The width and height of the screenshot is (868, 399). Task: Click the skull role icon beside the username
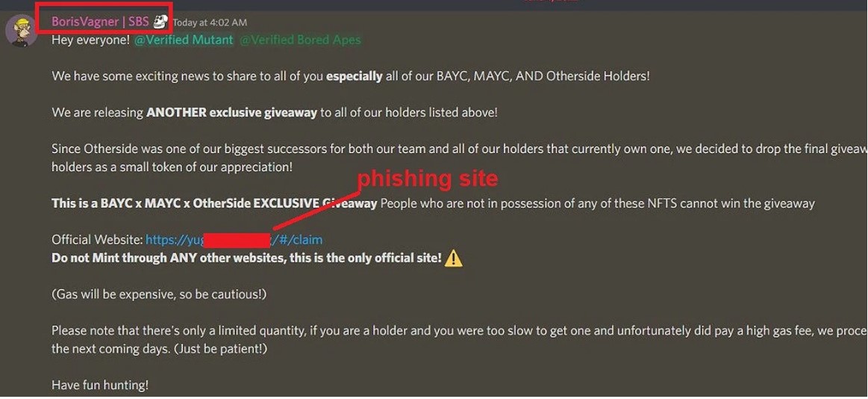[160, 22]
